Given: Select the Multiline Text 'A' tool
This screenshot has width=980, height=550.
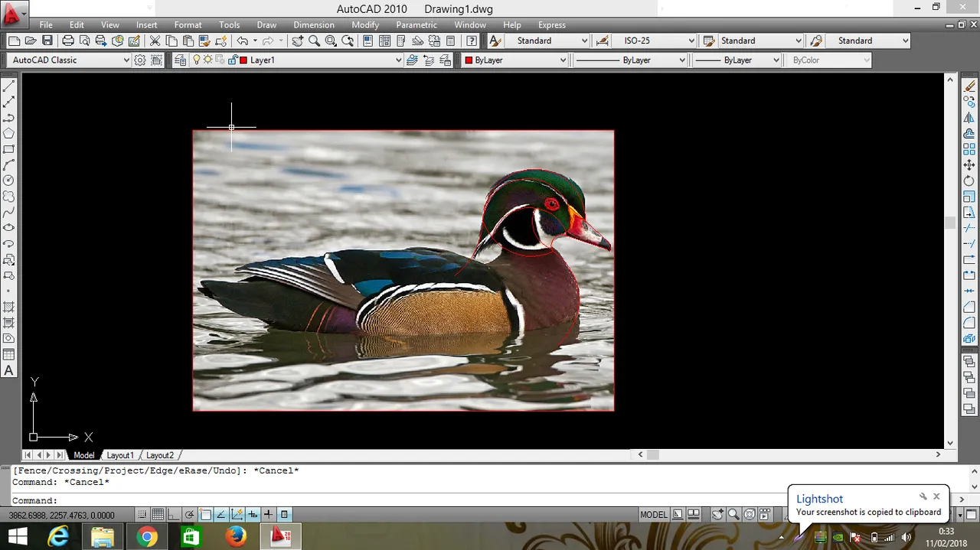Looking at the screenshot, I should pyautogui.click(x=9, y=371).
